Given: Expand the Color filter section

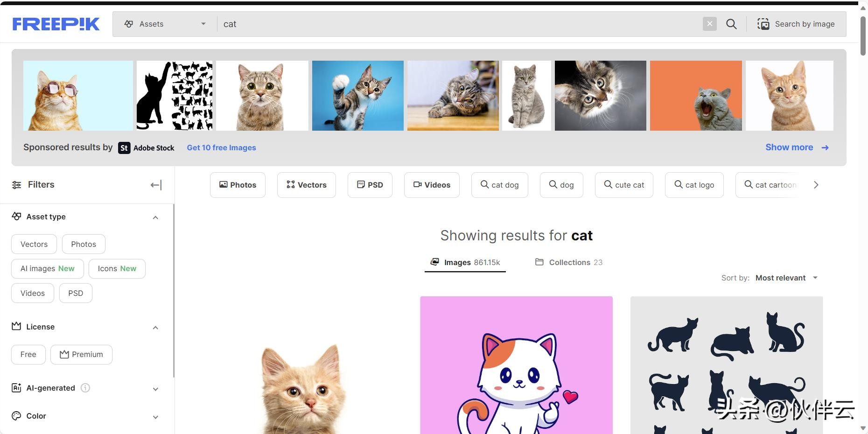Looking at the screenshot, I should pyautogui.click(x=155, y=416).
